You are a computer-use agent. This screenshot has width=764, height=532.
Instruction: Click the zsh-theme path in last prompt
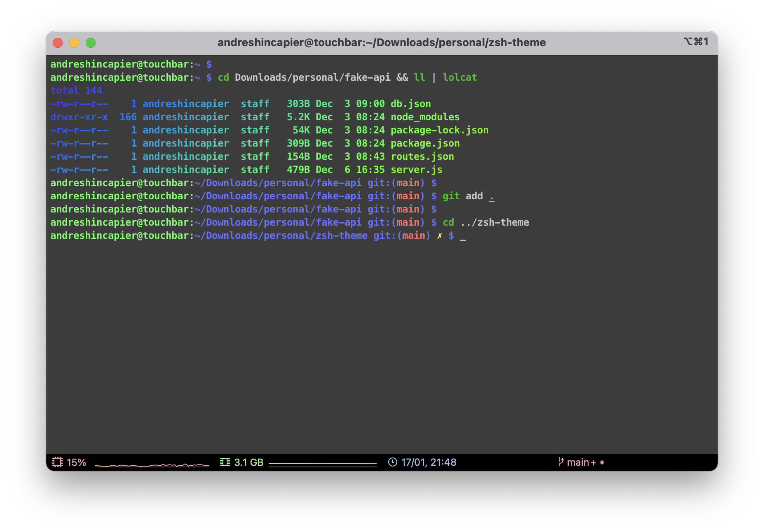click(281, 236)
